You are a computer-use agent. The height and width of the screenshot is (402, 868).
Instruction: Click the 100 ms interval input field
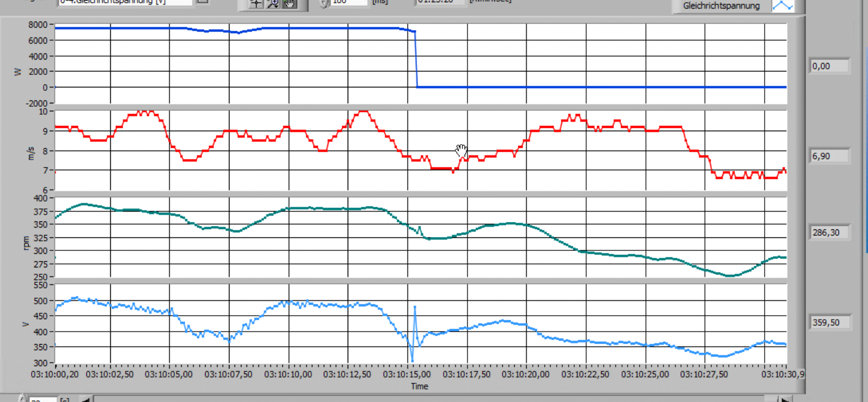pyautogui.click(x=349, y=2)
